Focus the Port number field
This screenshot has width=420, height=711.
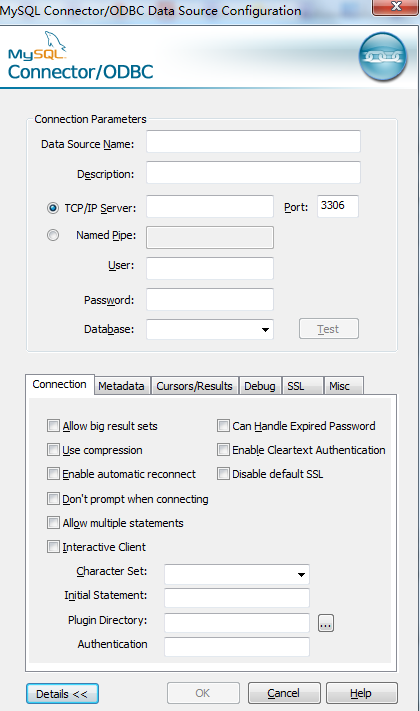[337, 206]
